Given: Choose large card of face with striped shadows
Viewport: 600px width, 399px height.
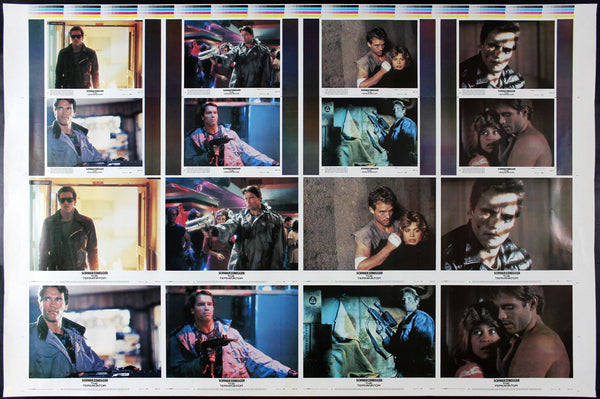Looking at the screenshot, I should [507, 224].
